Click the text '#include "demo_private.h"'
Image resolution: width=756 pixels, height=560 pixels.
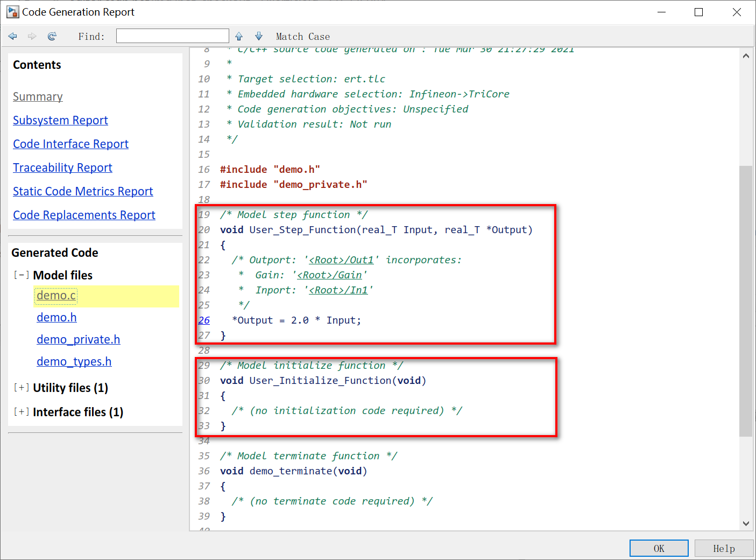tap(294, 185)
